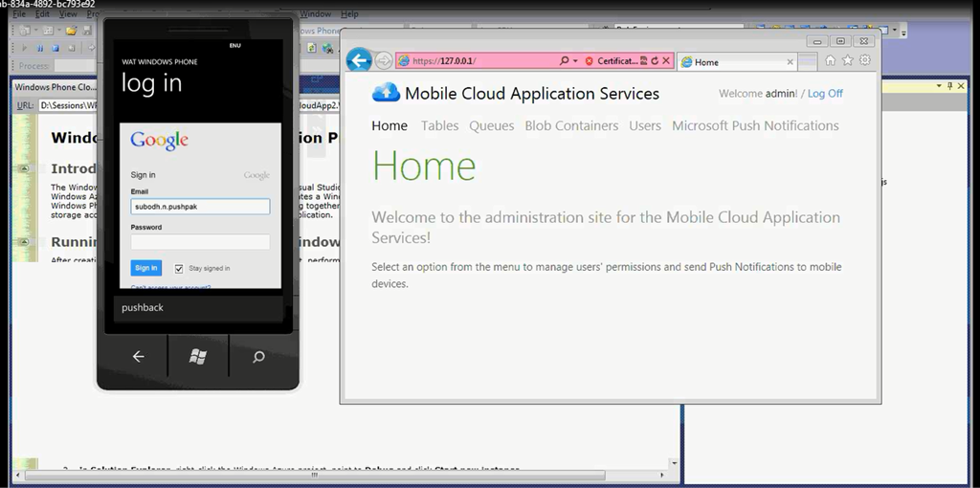This screenshot has height=488, width=980.
Task: Click the browser home icon
Action: tap(830, 60)
